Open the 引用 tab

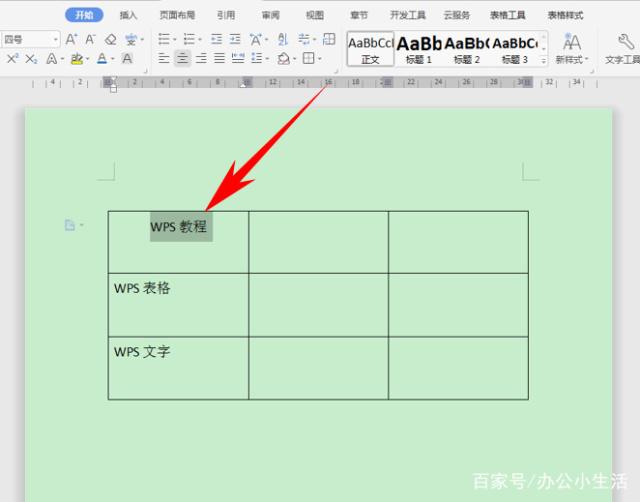[x=226, y=15]
